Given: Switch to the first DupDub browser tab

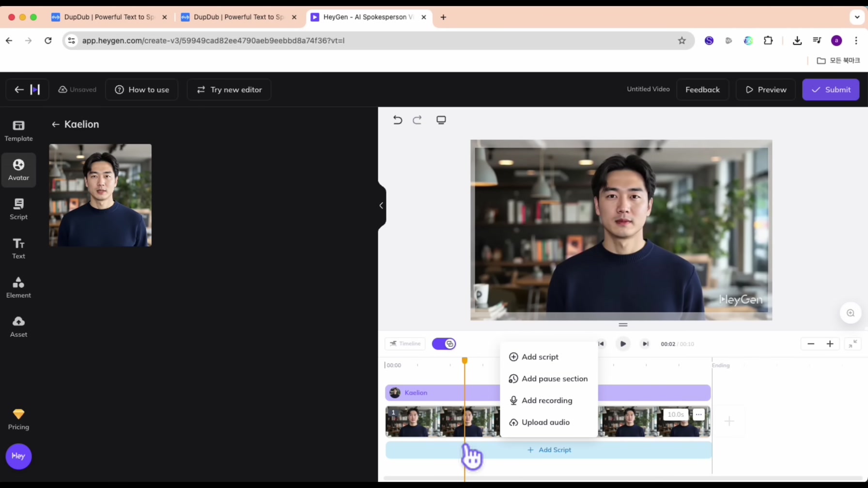Looking at the screenshot, I should coord(109,17).
